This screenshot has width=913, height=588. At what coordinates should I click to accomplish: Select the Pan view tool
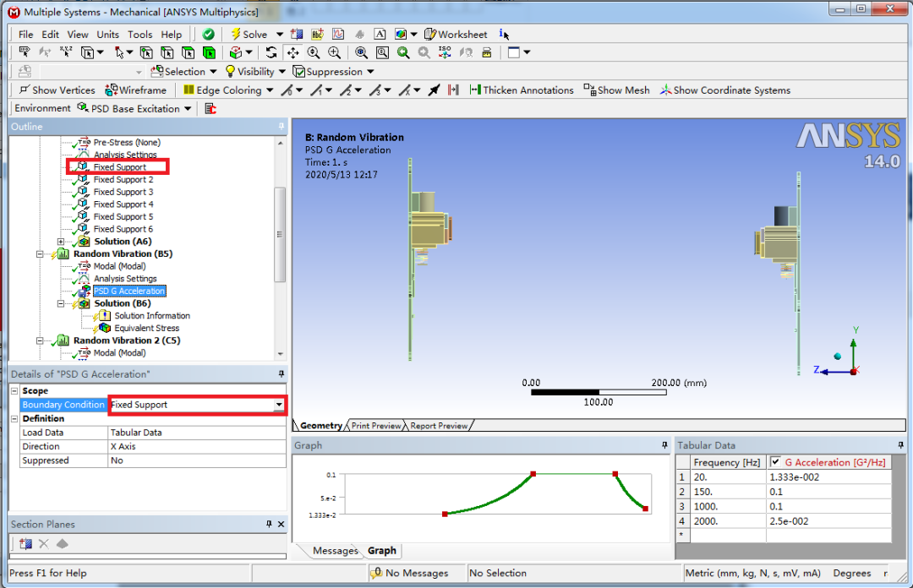(x=292, y=52)
